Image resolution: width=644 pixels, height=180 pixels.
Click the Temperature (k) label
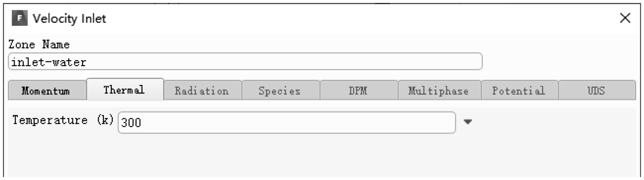pyautogui.click(x=63, y=120)
